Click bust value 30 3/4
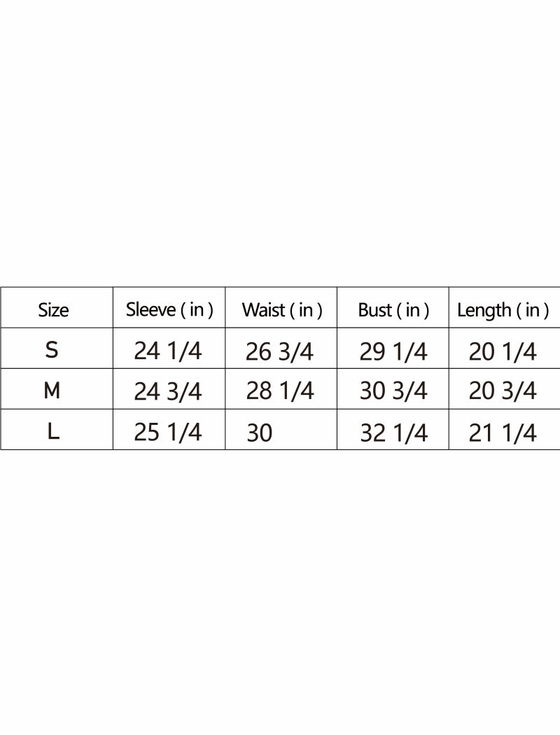The height and width of the screenshot is (735, 560). coord(393,391)
